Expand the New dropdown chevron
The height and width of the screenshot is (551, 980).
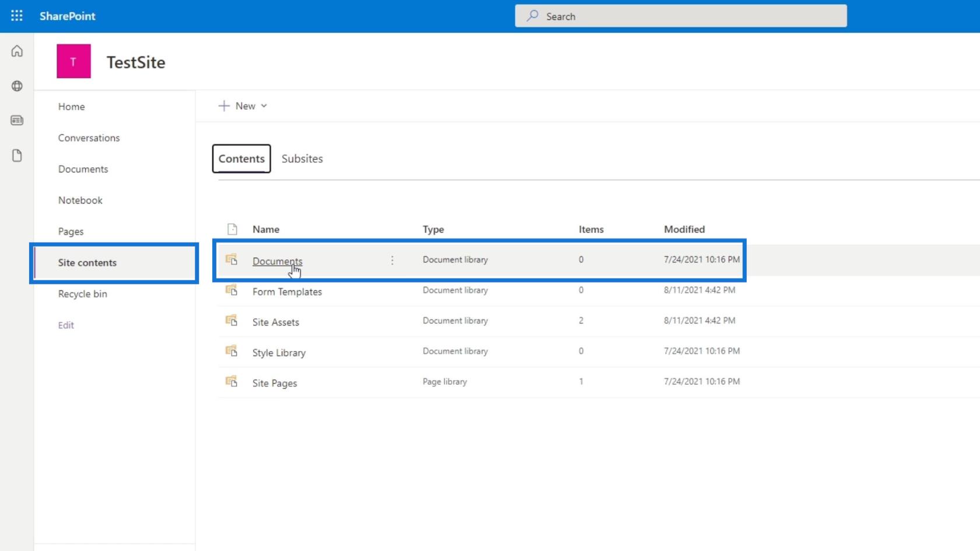click(264, 106)
